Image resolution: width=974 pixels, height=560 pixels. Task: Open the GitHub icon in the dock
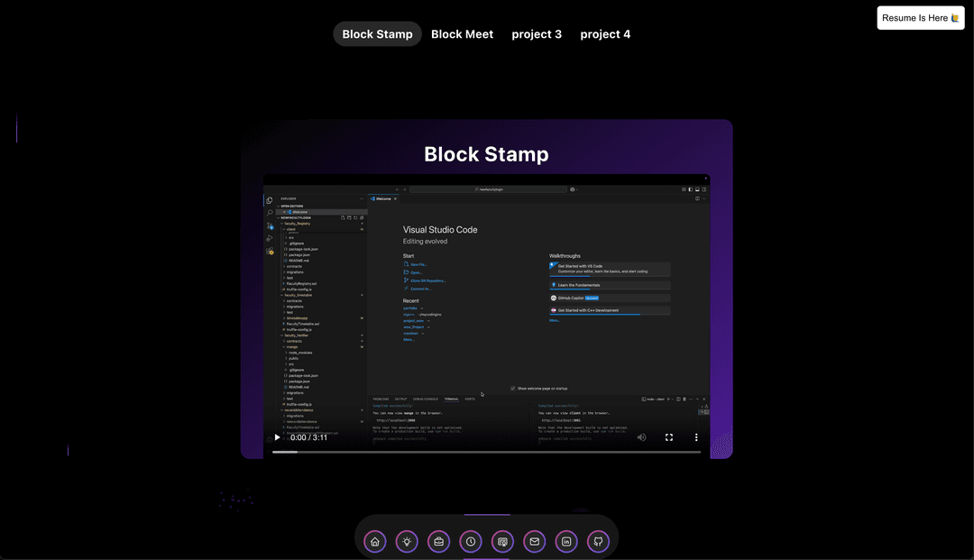(x=598, y=541)
